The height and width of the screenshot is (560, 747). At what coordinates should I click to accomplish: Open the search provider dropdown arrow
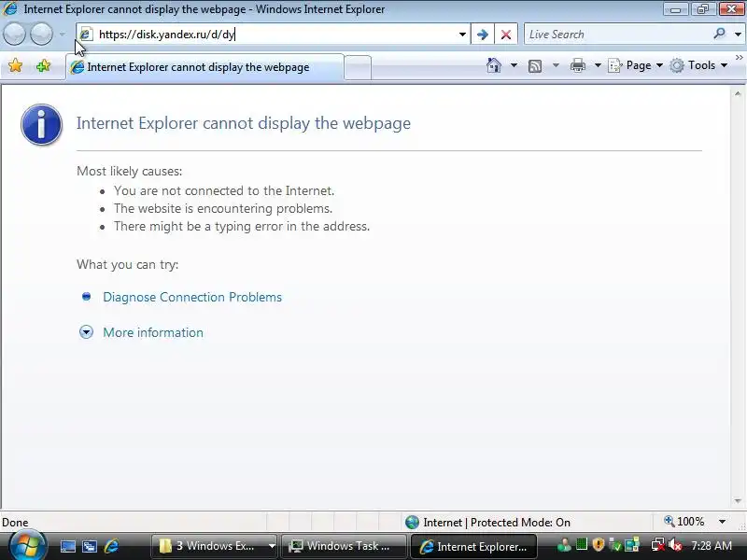click(738, 35)
